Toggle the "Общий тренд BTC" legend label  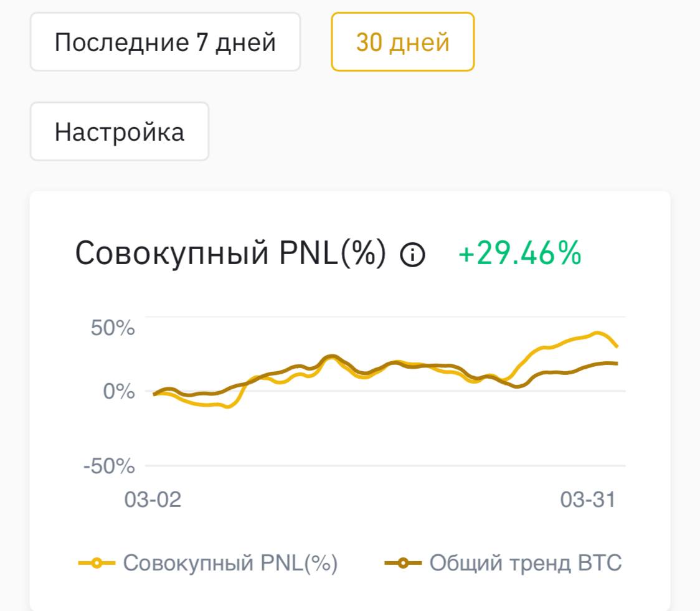(525, 563)
